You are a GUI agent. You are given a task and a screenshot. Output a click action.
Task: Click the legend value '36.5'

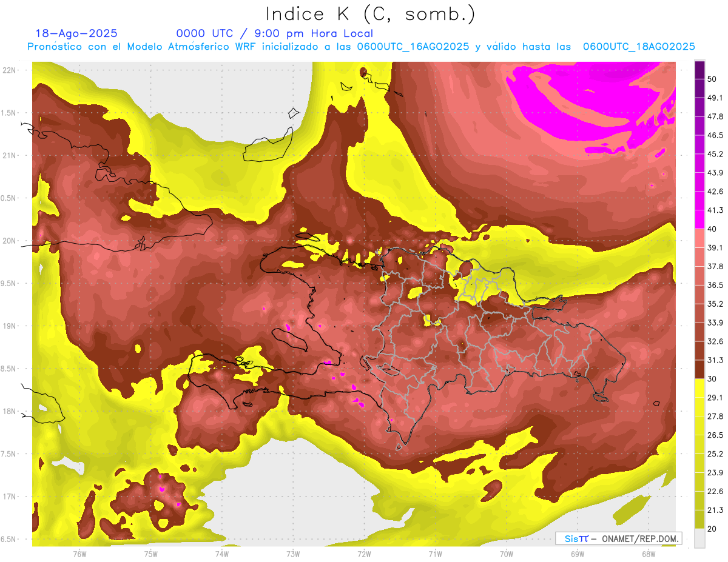click(x=715, y=285)
